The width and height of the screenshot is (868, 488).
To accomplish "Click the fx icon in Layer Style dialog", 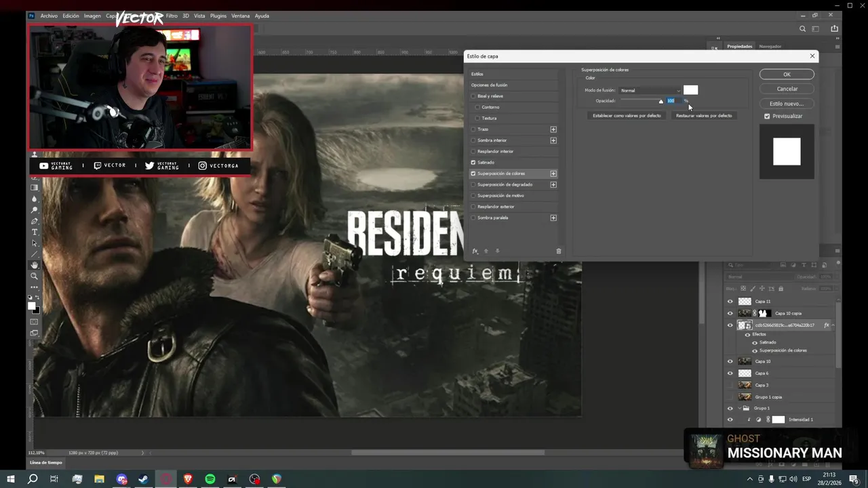I will [475, 251].
